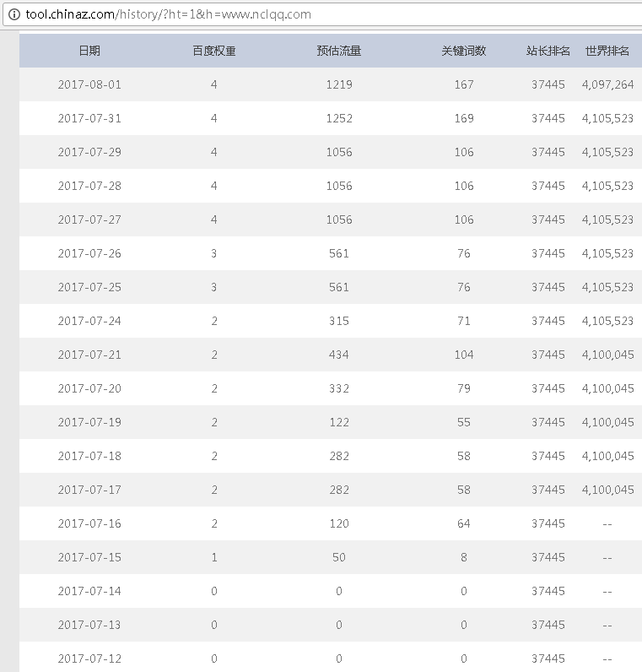Select the 2017-07-12 date cell
Screen dimensions: 642x672
click(89, 658)
